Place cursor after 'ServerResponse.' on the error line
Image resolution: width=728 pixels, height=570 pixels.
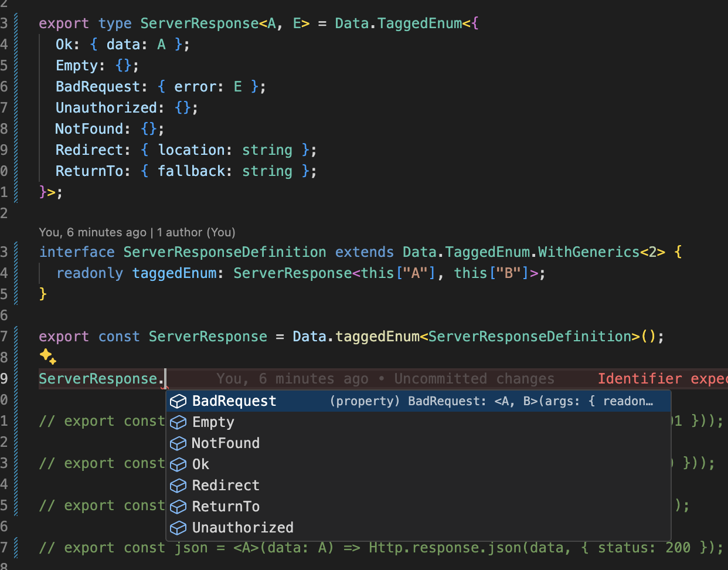click(165, 378)
